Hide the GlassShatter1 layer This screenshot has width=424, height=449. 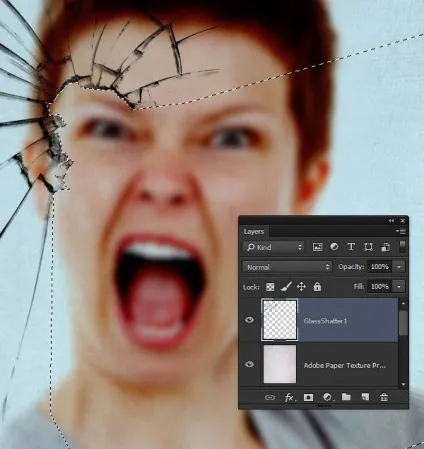coord(249,320)
